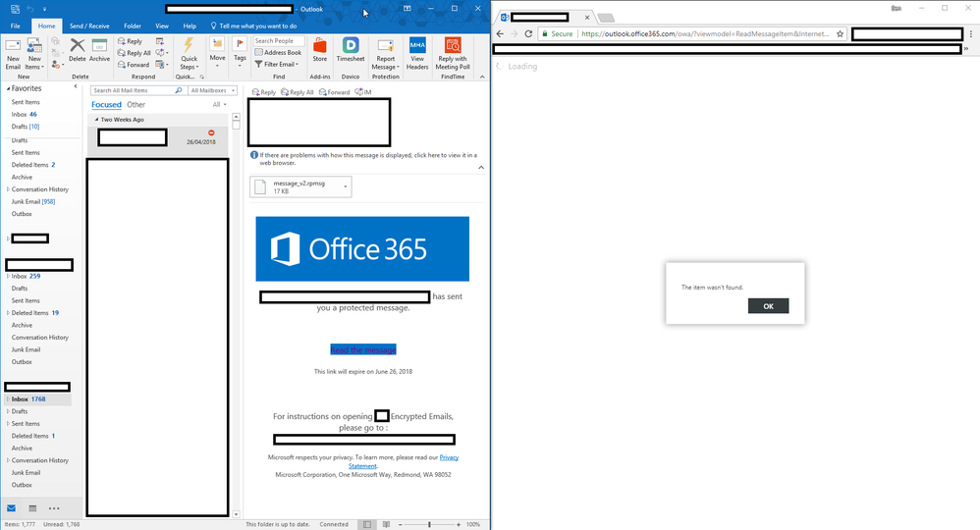Click the zoom out minus button
Screen dimensions: 980x530
(x=400, y=524)
